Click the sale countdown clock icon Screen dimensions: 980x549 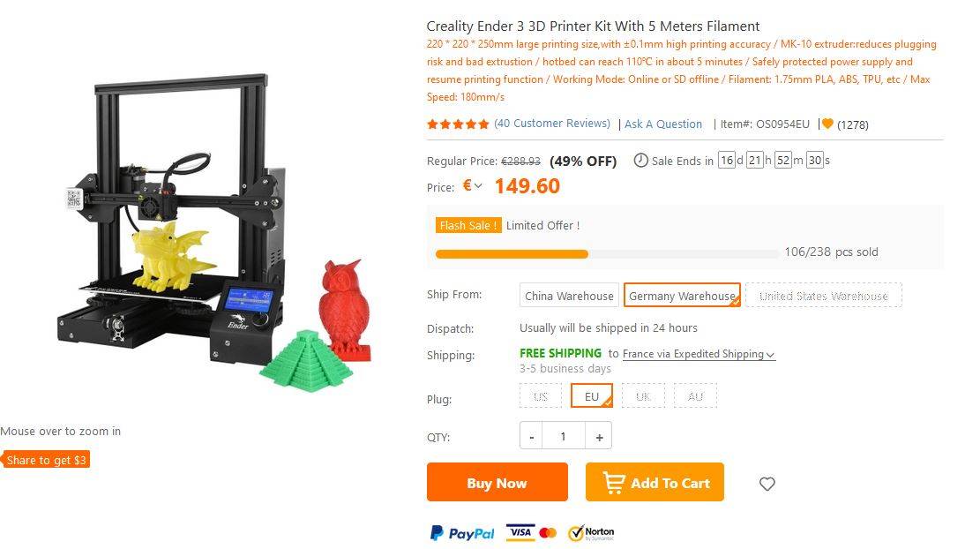[640, 160]
